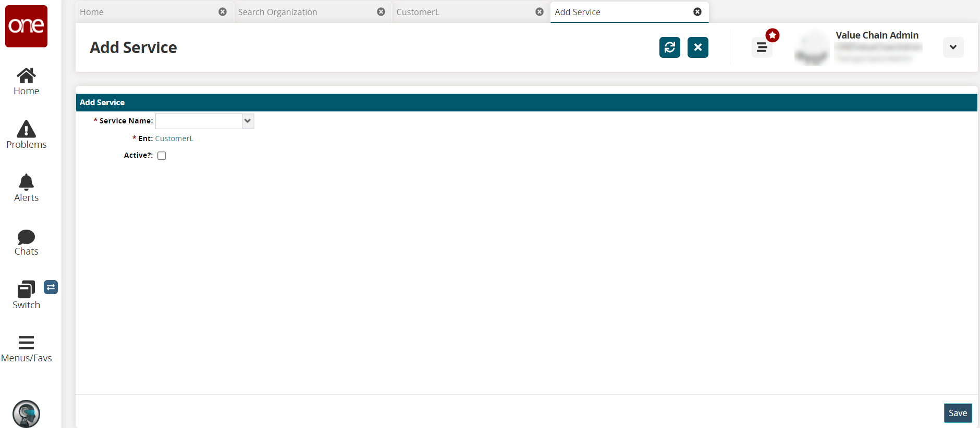980x428 pixels.
Task: Open Chats from the sidebar
Action: (26, 243)
